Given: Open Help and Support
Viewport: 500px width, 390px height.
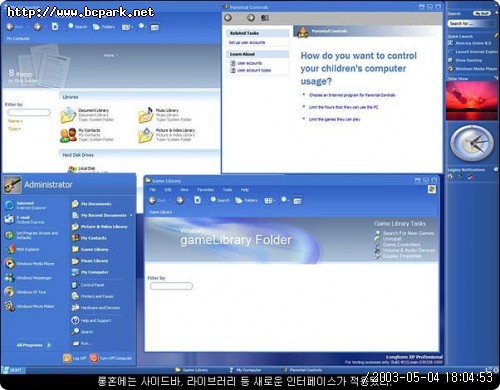Looking at the screenshot, I should [x=91, y=320].
